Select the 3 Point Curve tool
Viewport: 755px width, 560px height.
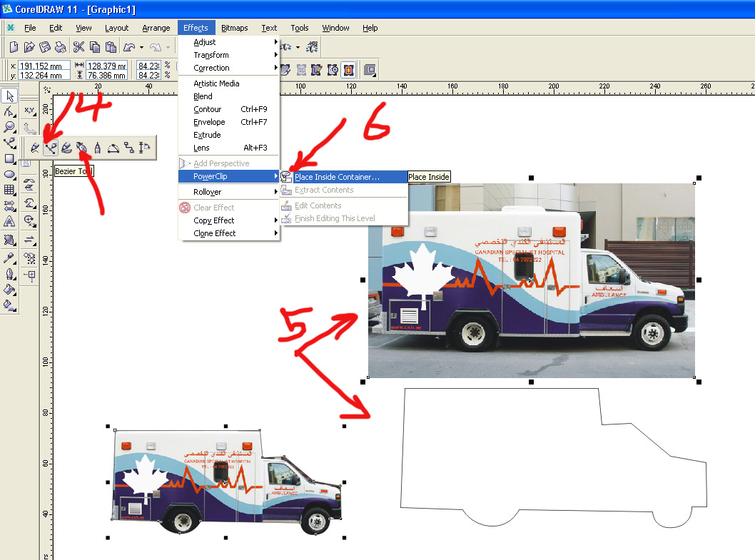(x=113, y=148)
